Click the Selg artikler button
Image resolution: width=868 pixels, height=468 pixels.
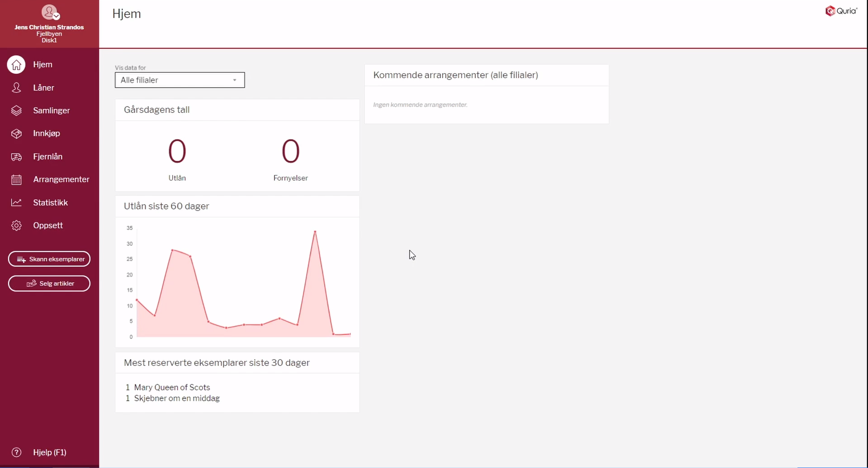pyautogui.click(x=49, y=284)
